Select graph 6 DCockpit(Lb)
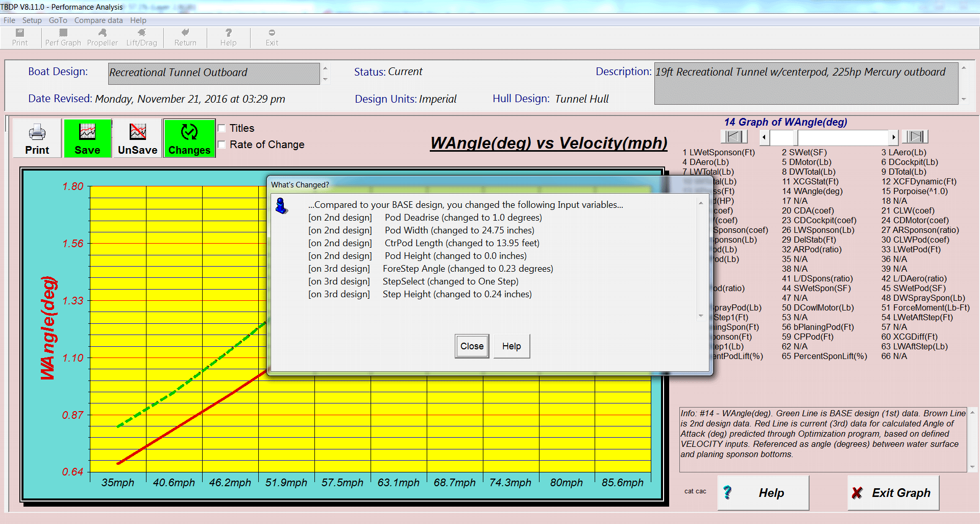Screen dimensions: 980x524 click(x=910, y=162)
